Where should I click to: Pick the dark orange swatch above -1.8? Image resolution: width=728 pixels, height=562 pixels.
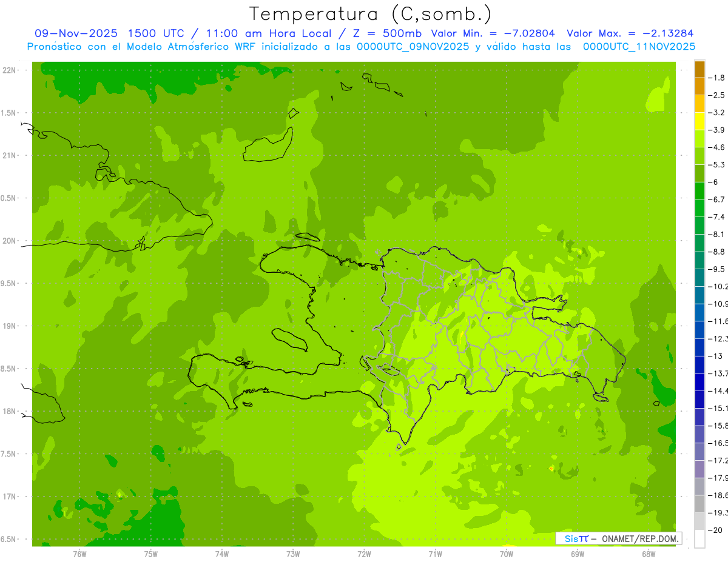699,70
